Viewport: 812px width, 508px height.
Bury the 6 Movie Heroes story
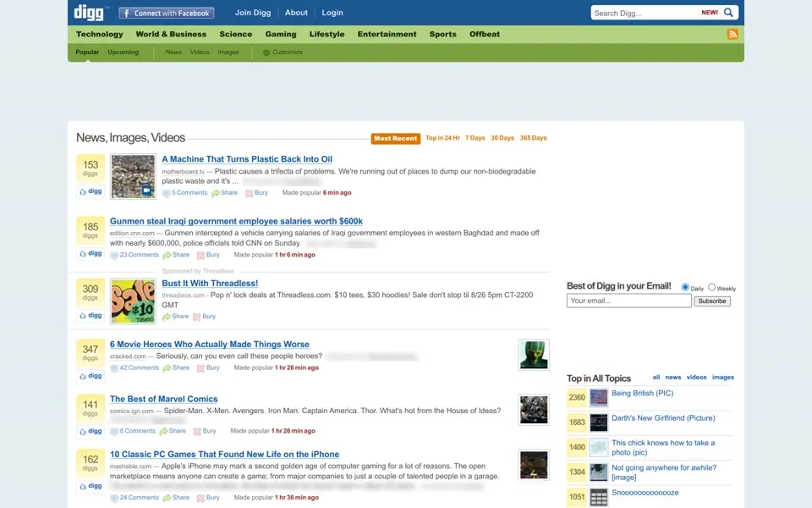[x=208, y=368]
